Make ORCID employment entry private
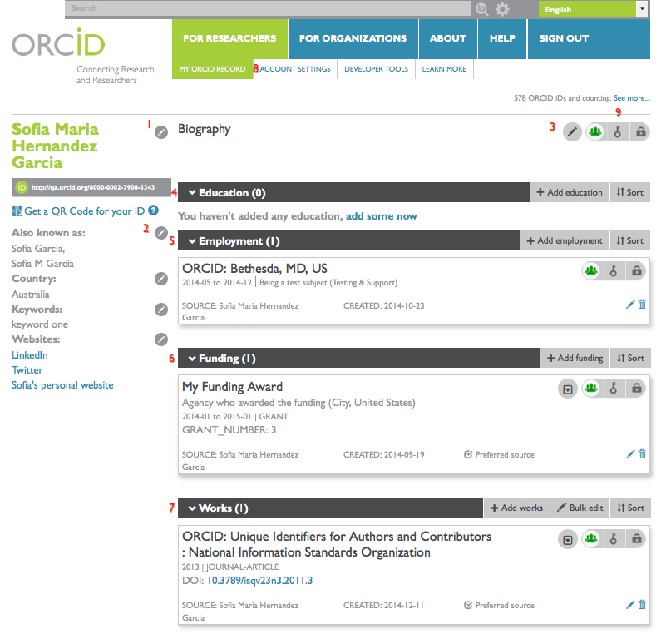 [x=636, y=270]
